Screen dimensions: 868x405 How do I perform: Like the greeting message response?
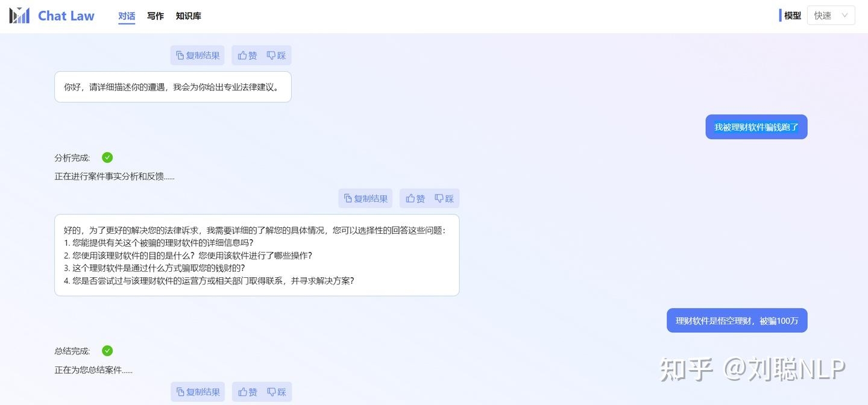pyautogui.click(x=248, y=55)
